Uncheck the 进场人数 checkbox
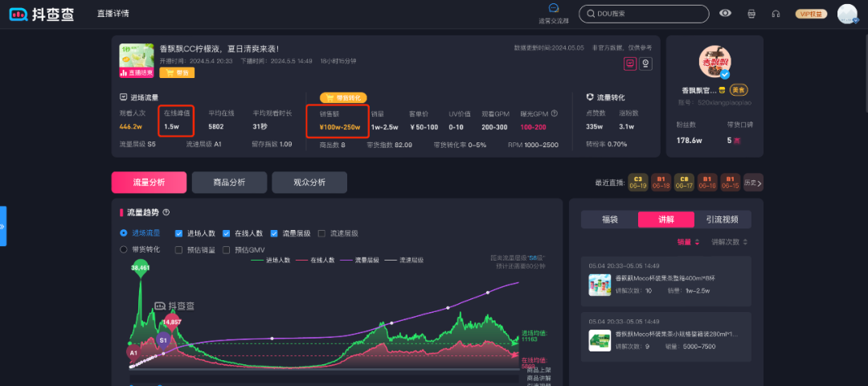The width and height of the screenshot is (868, 386). pyautogui.click(x=178, y=233)
